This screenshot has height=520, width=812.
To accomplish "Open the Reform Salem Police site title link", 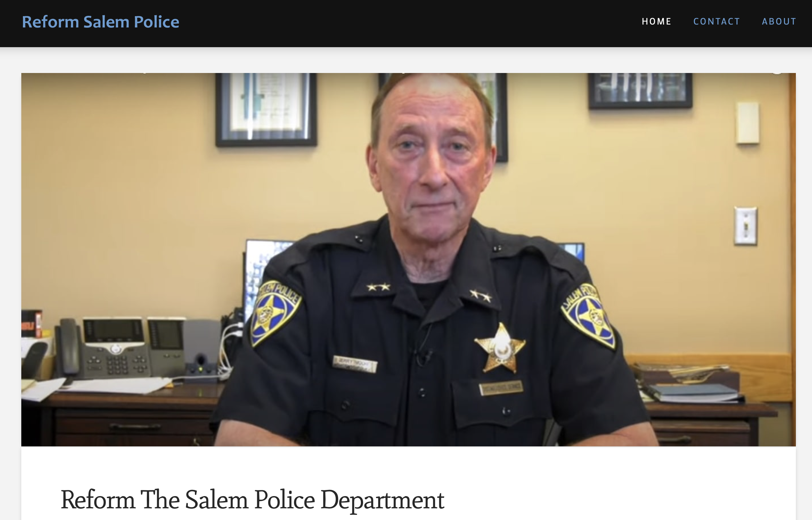I will (100, 22).
